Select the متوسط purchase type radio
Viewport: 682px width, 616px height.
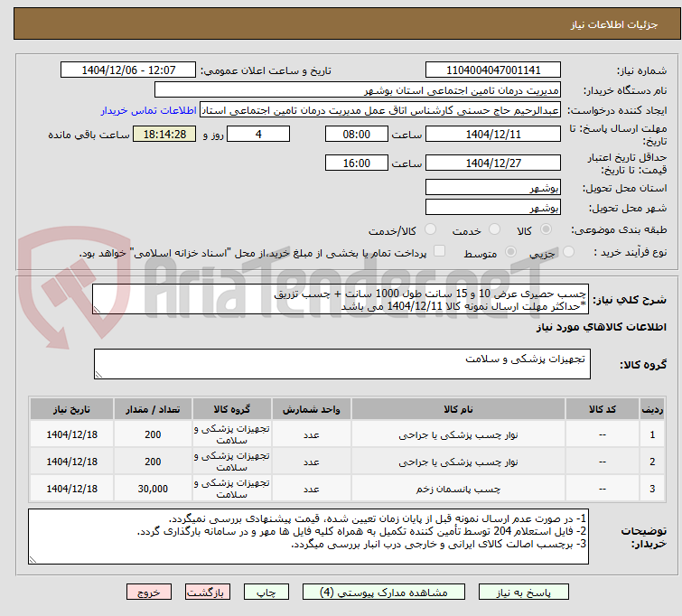[x=510, y=251]
